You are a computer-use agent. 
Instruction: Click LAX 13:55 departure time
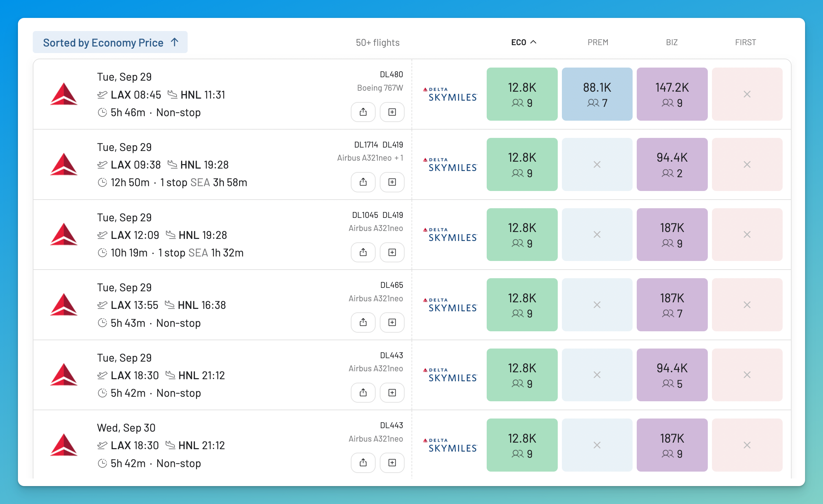click(x=134, y=305)
